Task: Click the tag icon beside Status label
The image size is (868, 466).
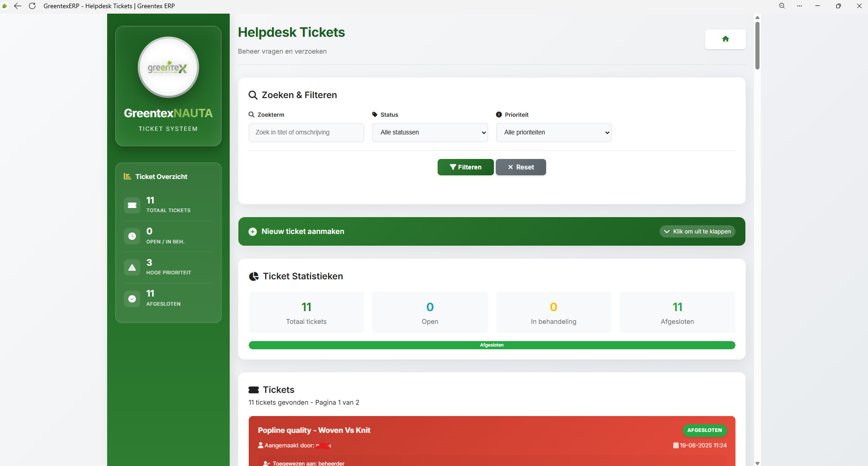Action: pyautogui.click(x=375, y=114)
